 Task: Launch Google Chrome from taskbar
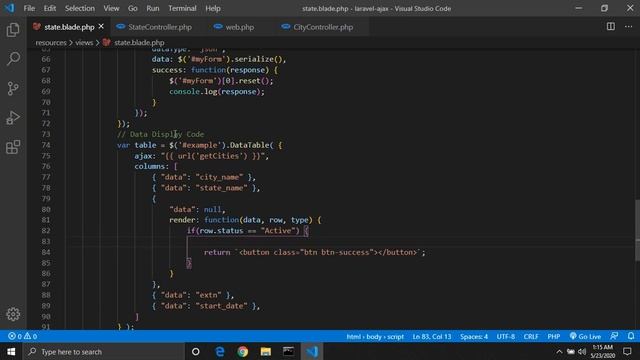click(x=242, y=351)
